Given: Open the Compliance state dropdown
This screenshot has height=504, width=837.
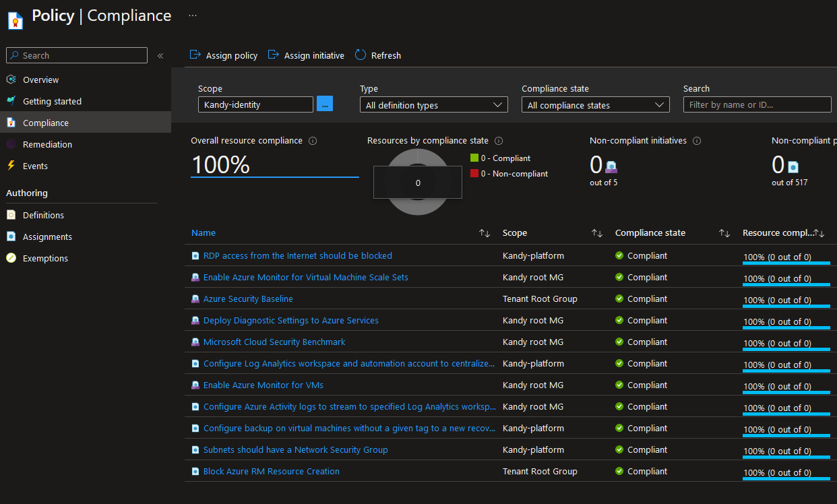Looking at the screenshot, I should point(596,105).
